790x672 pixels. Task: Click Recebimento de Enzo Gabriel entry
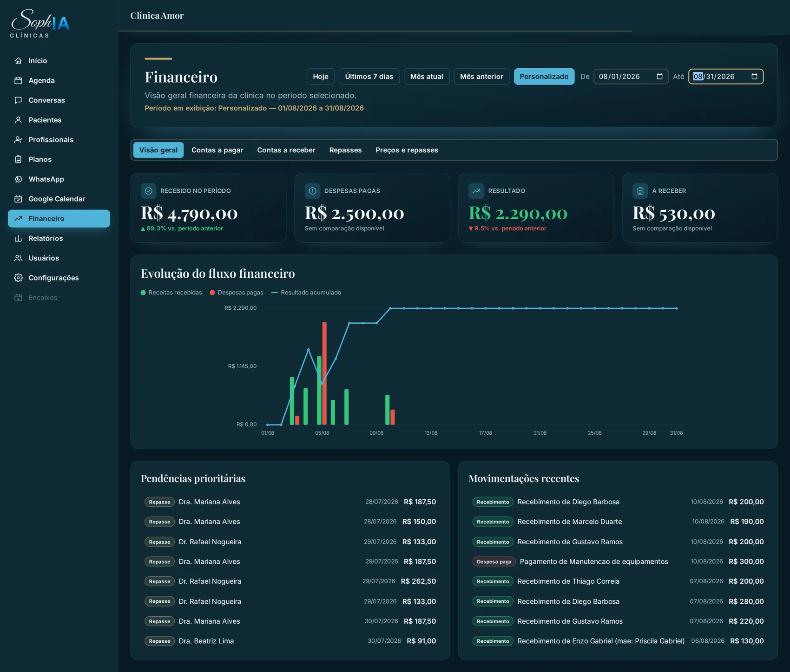[618, 641]
